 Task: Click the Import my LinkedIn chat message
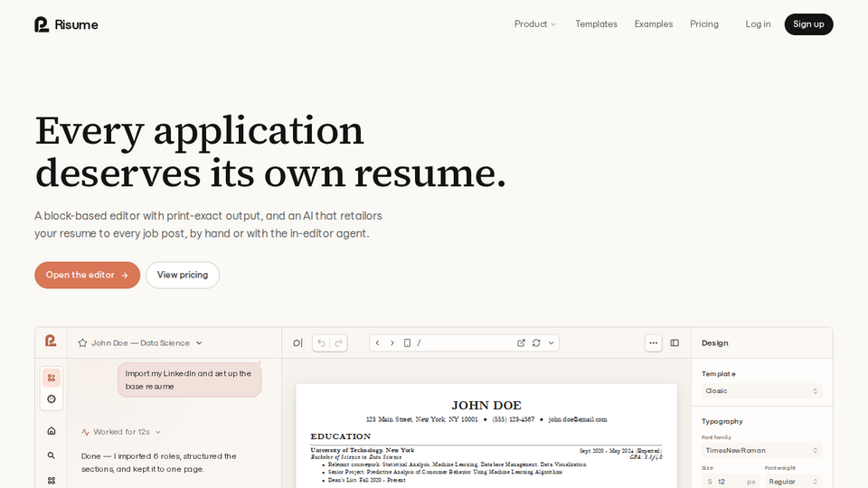pos(189,380)
